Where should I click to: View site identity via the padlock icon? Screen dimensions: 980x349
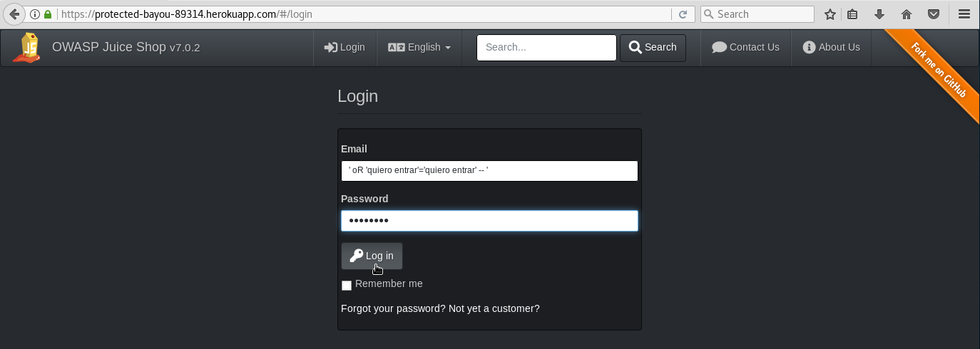coord(48,14)
